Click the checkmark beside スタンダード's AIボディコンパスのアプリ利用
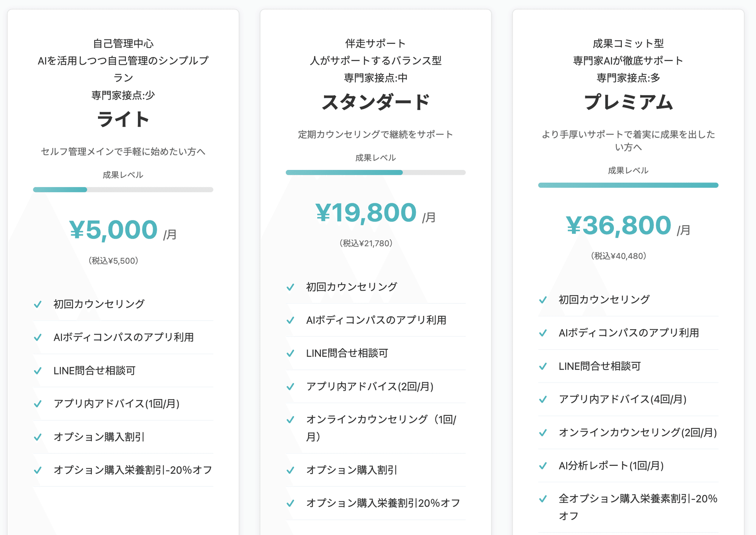The image size is (756, 535). pyautogui.click(x=290, y=320)
